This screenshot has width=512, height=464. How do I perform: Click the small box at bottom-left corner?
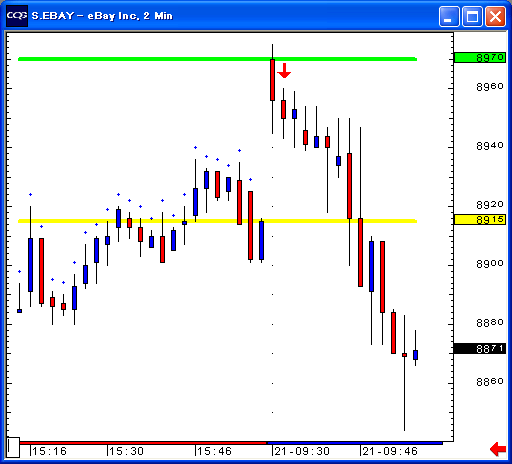[x=13, y=447]
